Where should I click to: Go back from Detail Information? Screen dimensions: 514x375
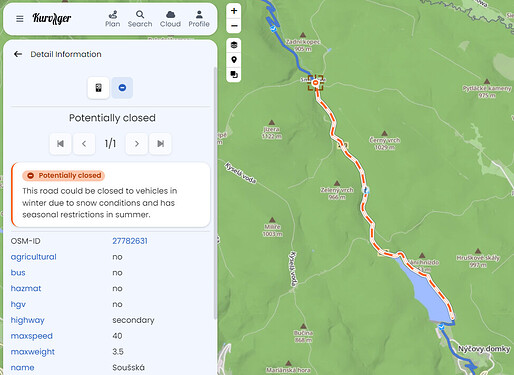18,54
